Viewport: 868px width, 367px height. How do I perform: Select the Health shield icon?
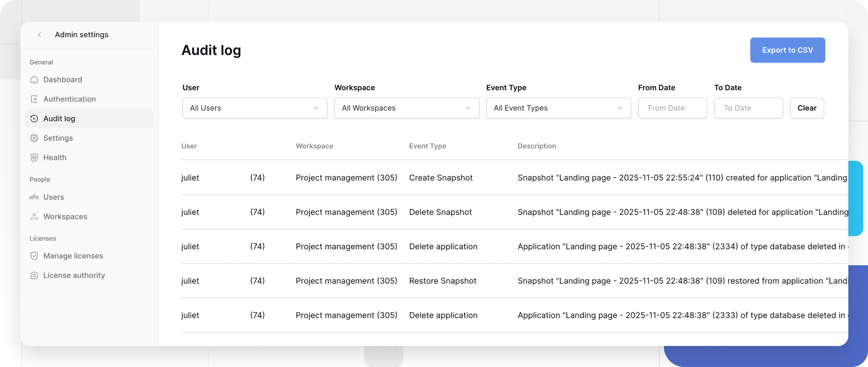click(34, 157)
